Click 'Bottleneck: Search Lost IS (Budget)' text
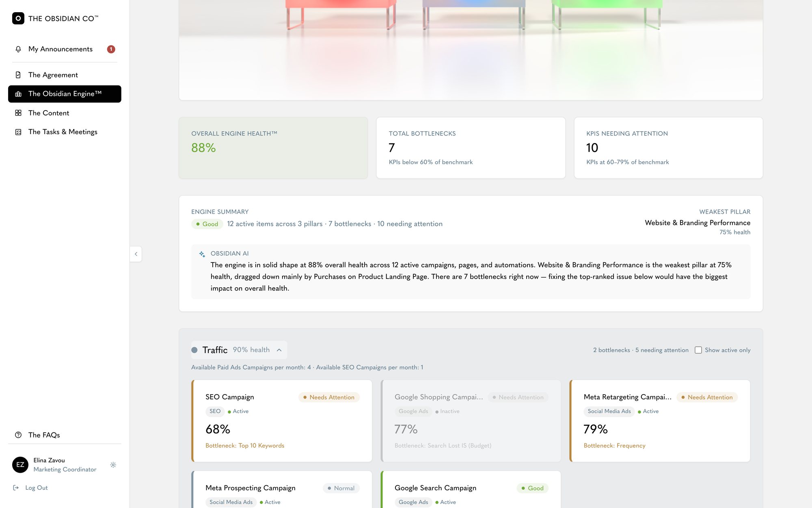Viewport: 812px width, 508px height. [443, 445]
